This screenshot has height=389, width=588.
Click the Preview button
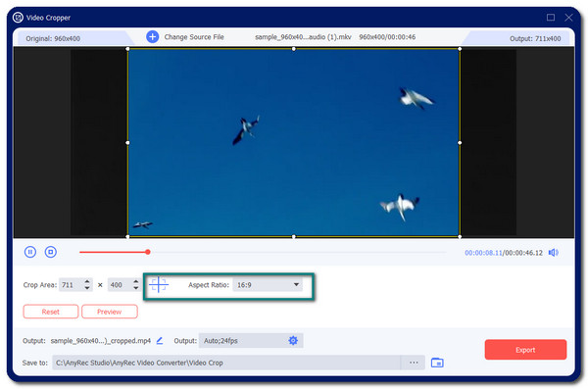click(x=110, y=312)
